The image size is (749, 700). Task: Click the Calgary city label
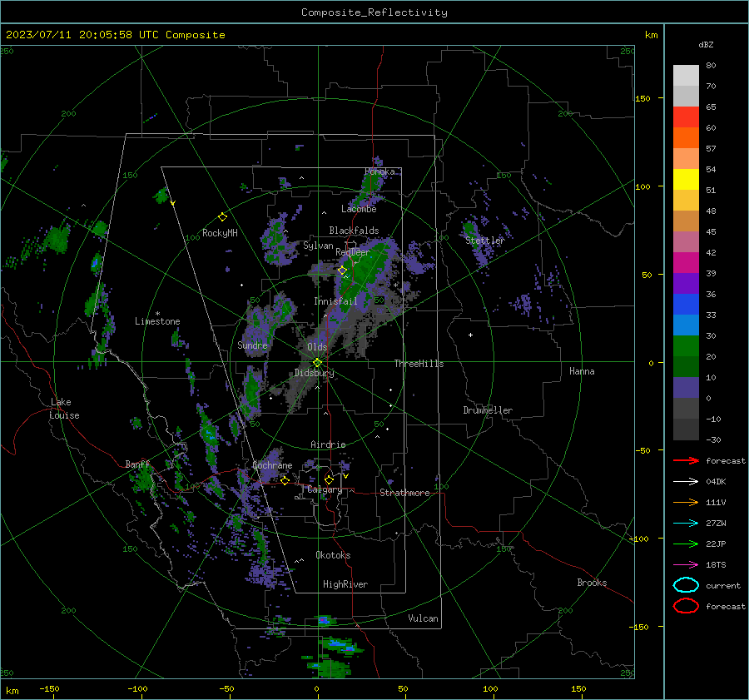point(325,489)
